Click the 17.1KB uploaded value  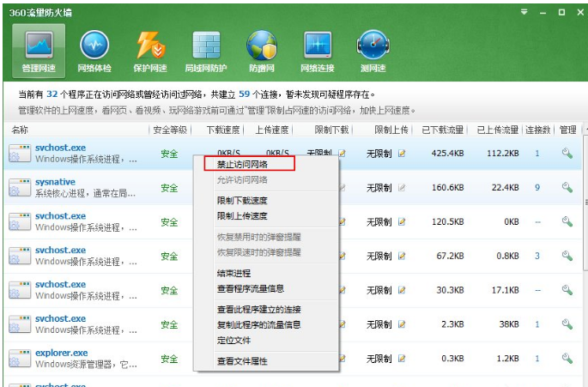coord(505,290)
